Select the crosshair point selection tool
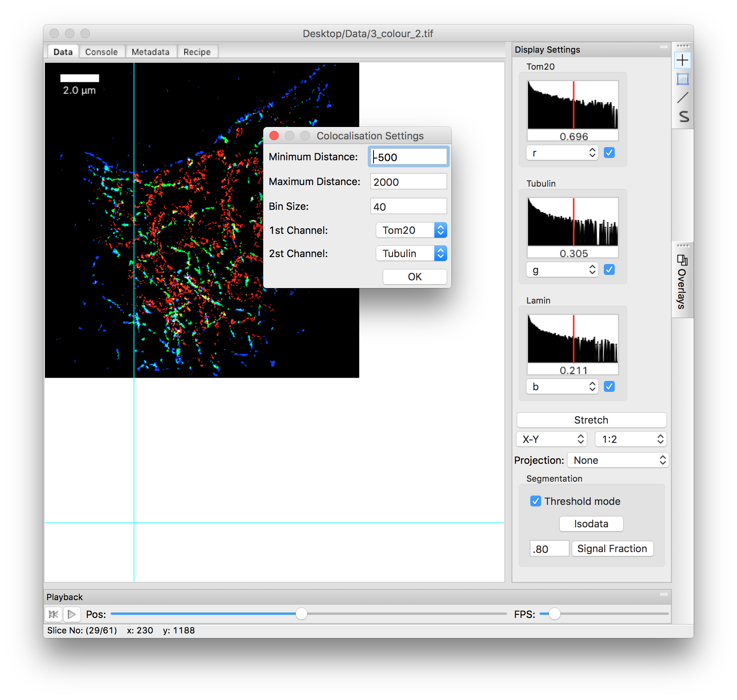The height and width of the screenshot is (700, 737). click(x=682, y=60)
